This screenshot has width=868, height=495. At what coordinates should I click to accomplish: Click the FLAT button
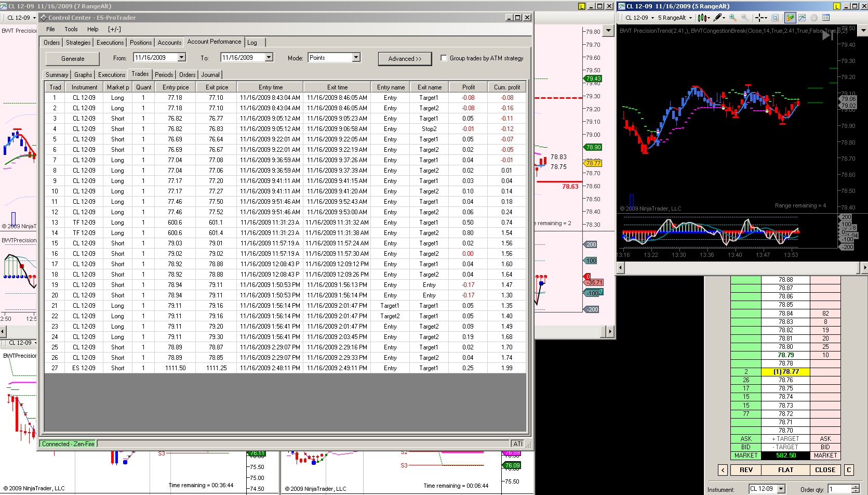click(x=785, y=470)
